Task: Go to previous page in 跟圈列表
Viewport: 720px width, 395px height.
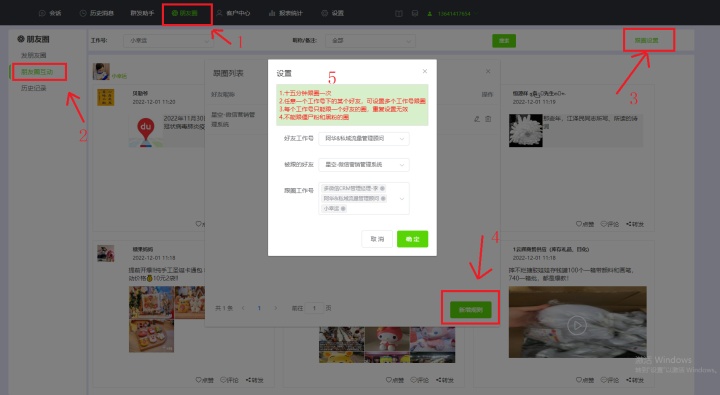Action: pos(243,308)
